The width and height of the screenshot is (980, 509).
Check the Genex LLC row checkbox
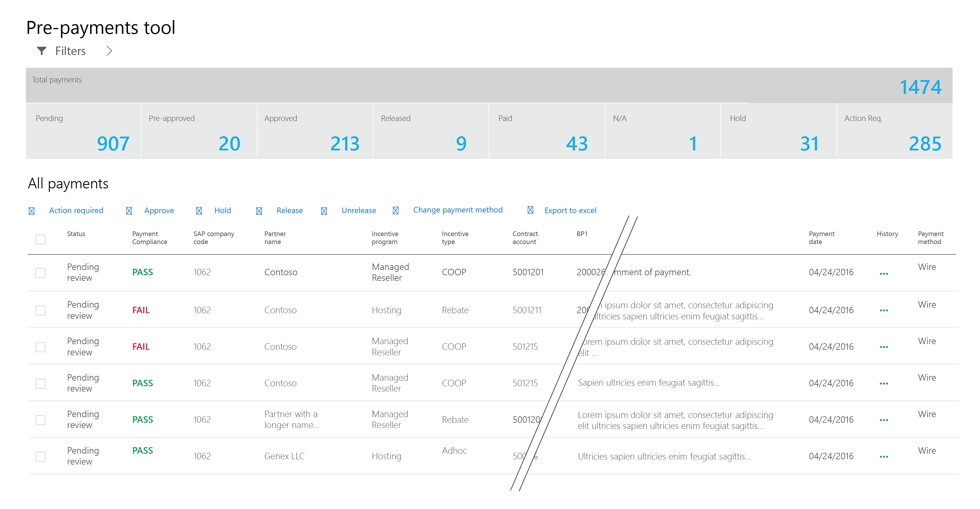[x=40, y=456]
